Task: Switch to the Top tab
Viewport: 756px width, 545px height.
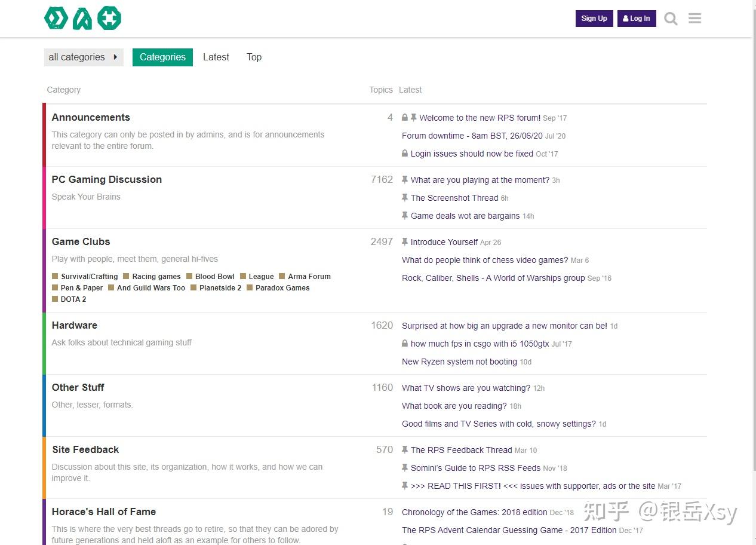Action: pos(254,57)
